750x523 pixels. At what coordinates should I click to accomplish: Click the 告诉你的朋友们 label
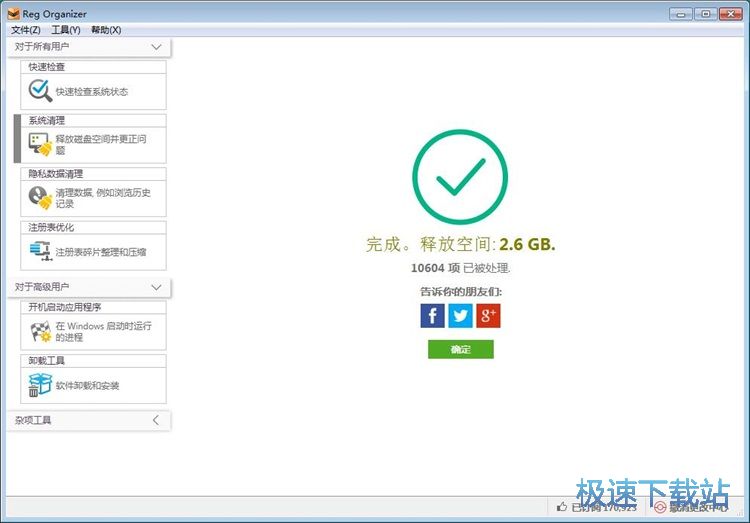pos(461,291)
